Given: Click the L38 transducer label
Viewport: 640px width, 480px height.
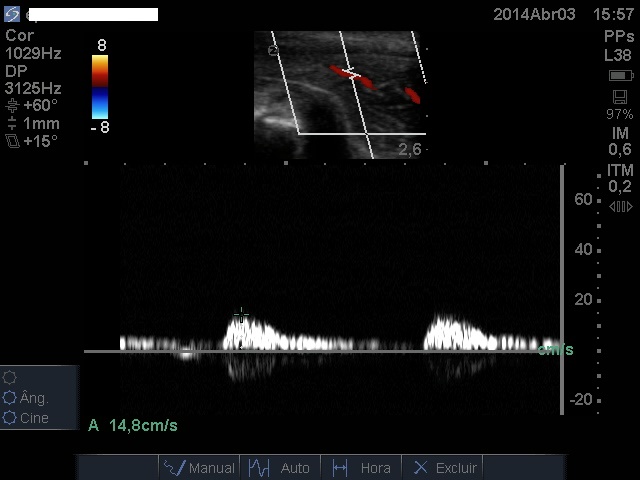Looking at the screenshot, I should point(618,56).
